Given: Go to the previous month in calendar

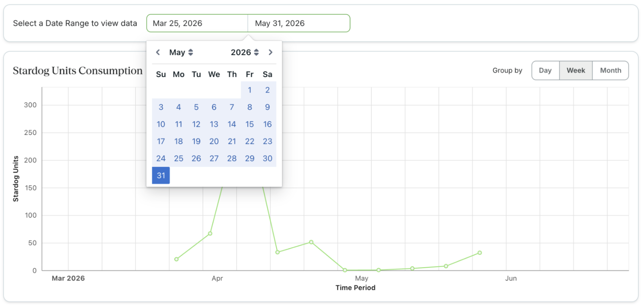Looking at the screenshot, I should pyautogui.click(x=158, y=52).
